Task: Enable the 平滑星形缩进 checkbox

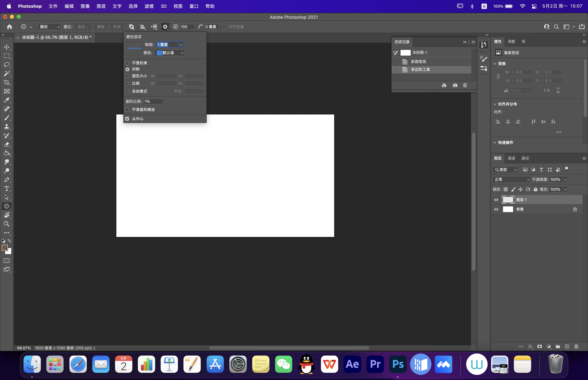Action: click(x=127, y=110)
